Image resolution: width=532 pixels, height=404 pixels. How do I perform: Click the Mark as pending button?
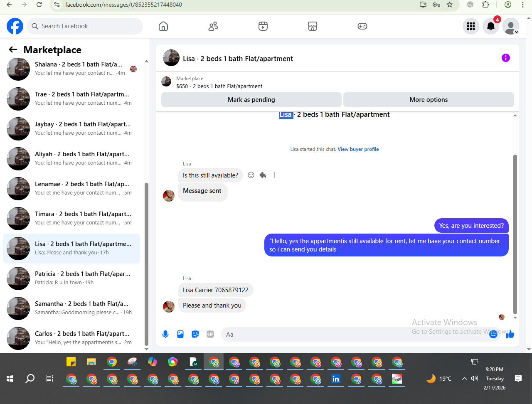[251, 100]
